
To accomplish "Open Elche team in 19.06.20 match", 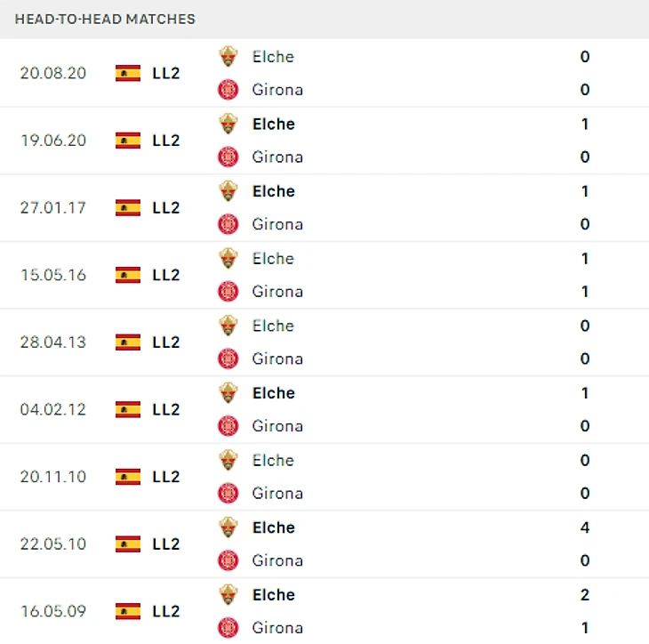I will [x=273, y=124].
